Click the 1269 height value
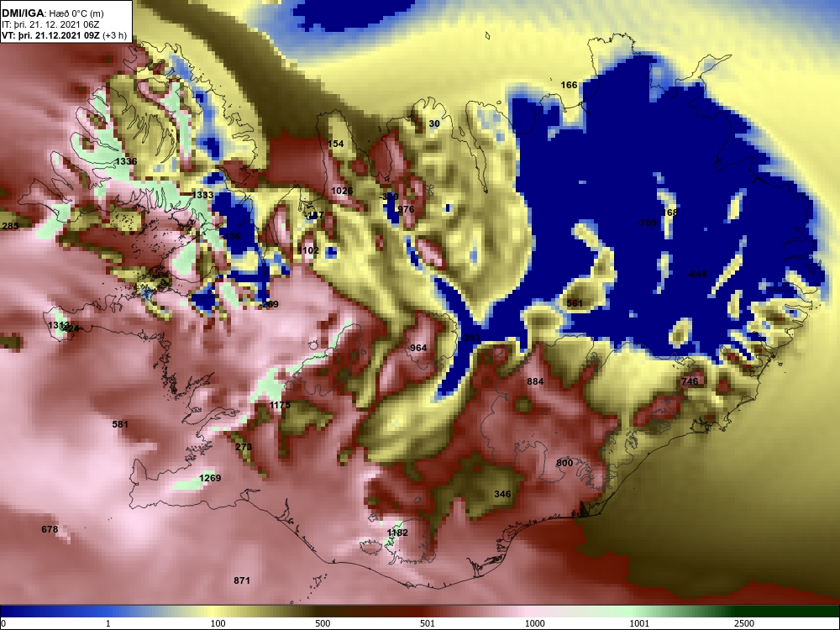Viewport: 840px width, 630px height. pos(210,478)
